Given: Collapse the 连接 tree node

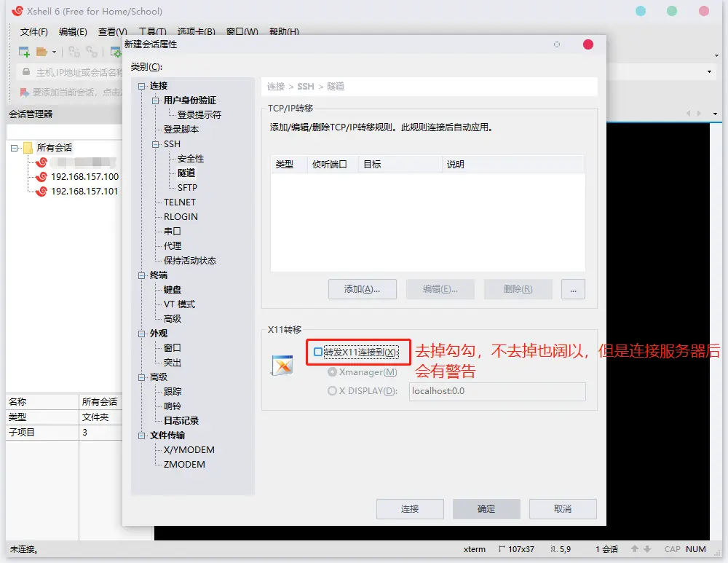Looking at the screenshot, I should coord(142,86).
